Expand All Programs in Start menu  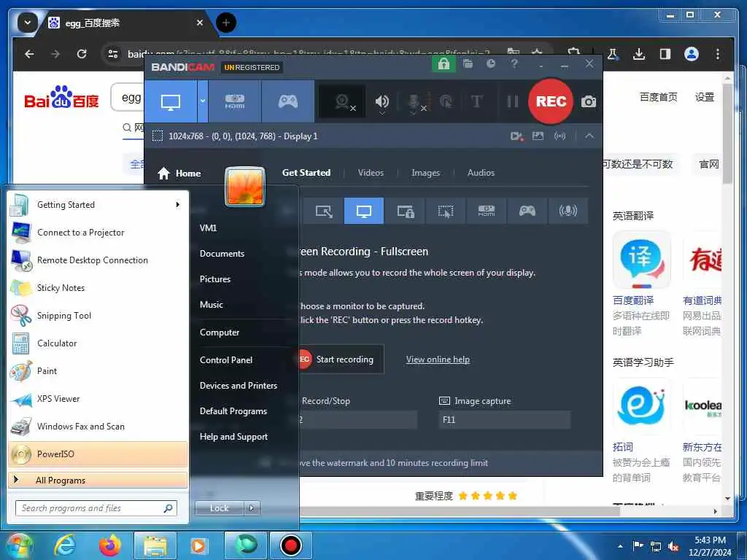(98, 480)
